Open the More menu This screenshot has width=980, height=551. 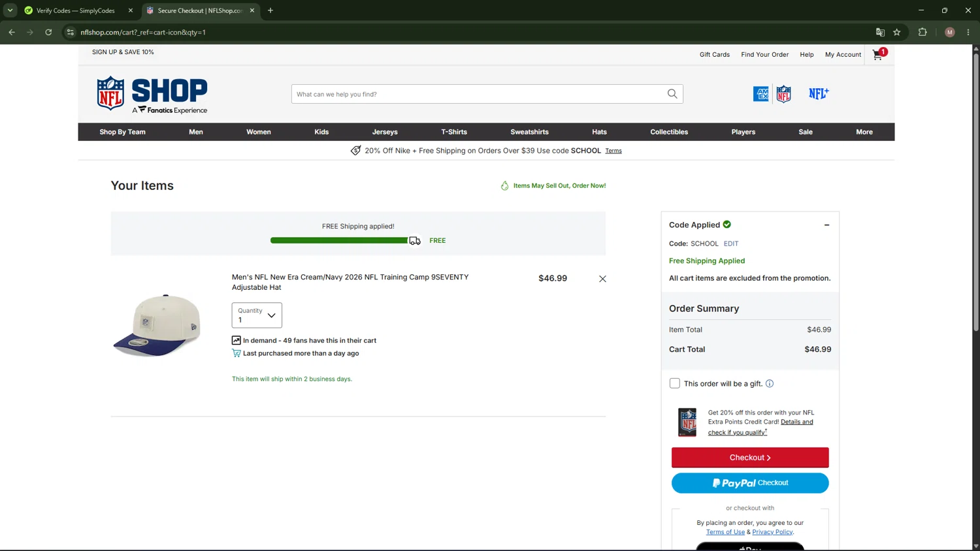click(864, 132)
